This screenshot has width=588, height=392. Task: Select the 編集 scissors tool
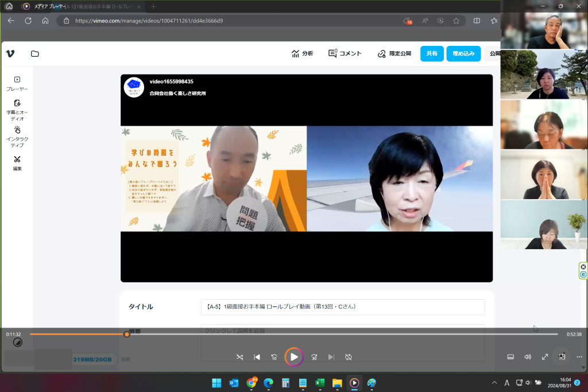pos(17,163)
